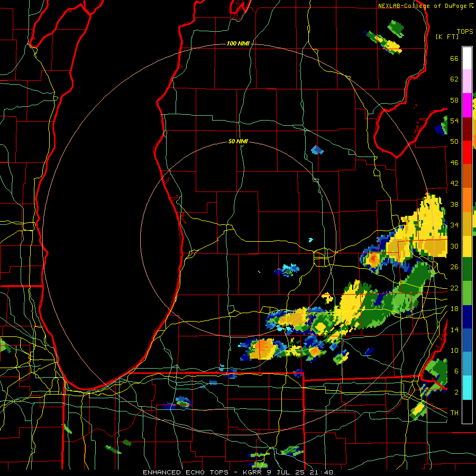Select the 34 legend value
476x476 pixels.
pyautogui.click(x=454, y=225)
